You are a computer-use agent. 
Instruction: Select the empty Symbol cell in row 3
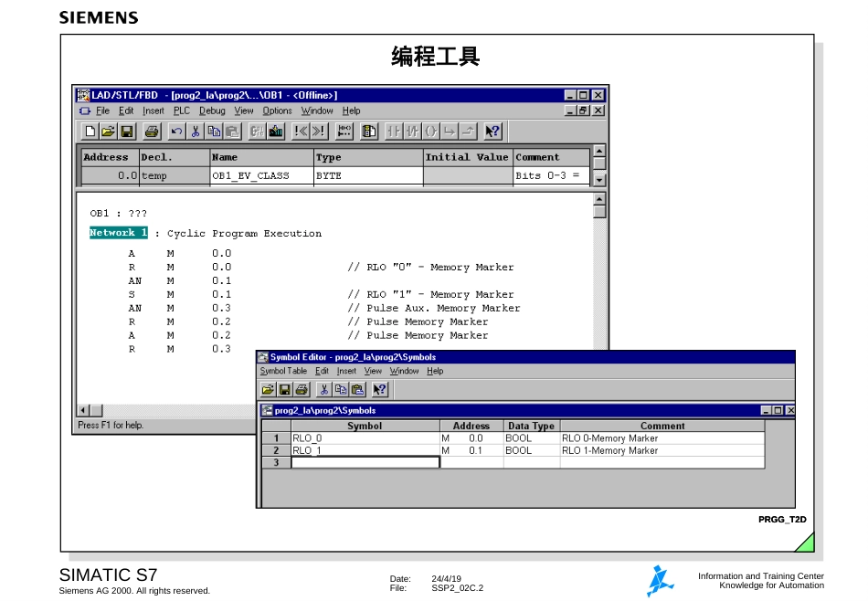365,462
